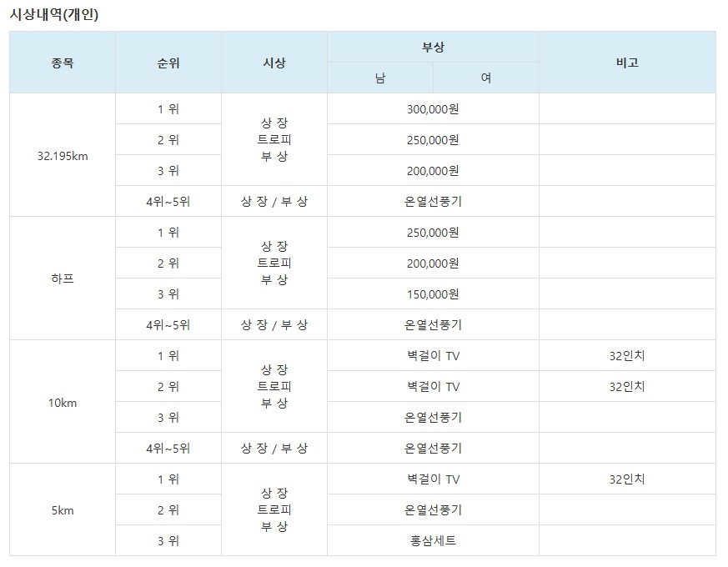This screenshot has width=728, height=567.
Task: Click the 5km event cell
Action: pos(63,510)
